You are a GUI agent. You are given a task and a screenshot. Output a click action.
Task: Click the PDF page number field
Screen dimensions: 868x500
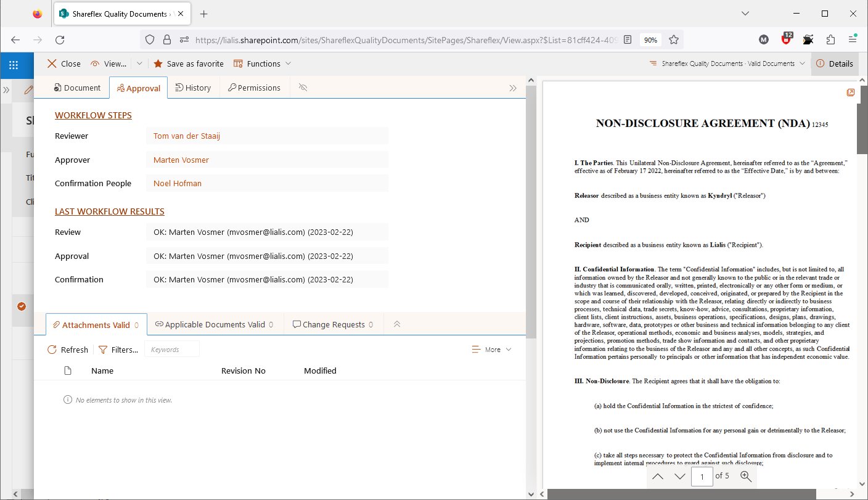click(x=702, y=476)
